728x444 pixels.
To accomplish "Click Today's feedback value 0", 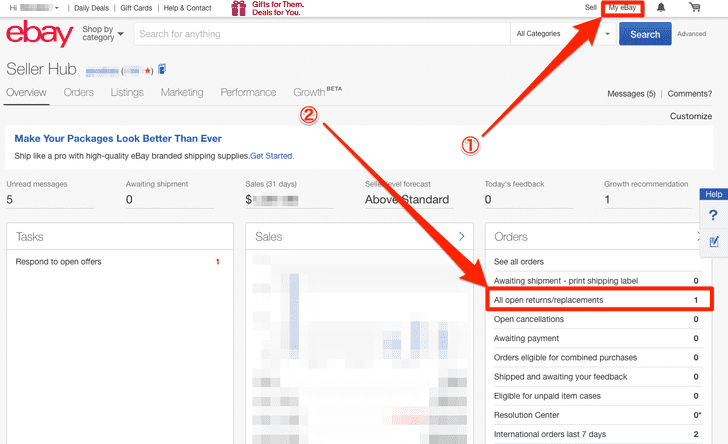I will [x=488, y=200].
